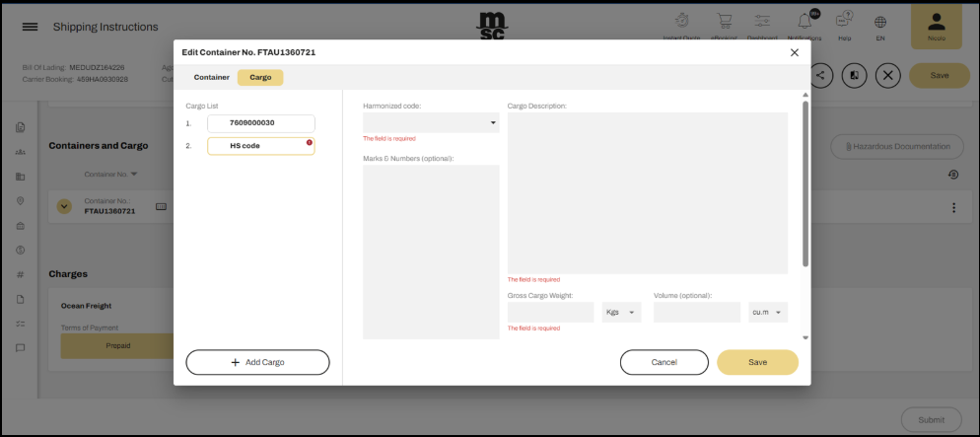Open the document sidebar icon
980x437 pixels.
[x=20, y=127]
